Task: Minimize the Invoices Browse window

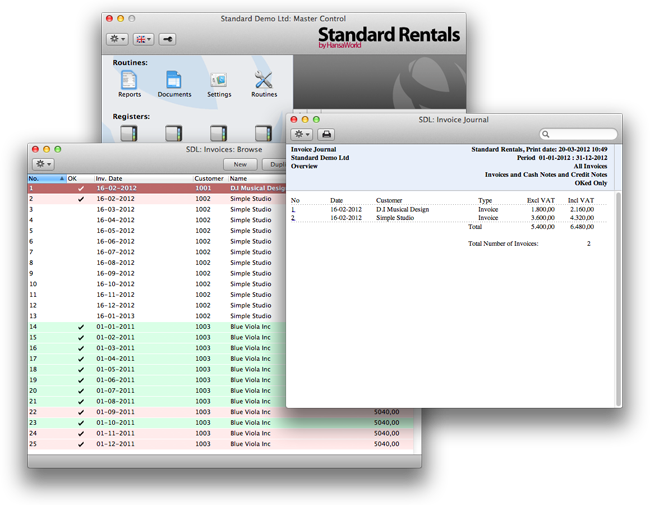Action: click(x=46, y=149)
